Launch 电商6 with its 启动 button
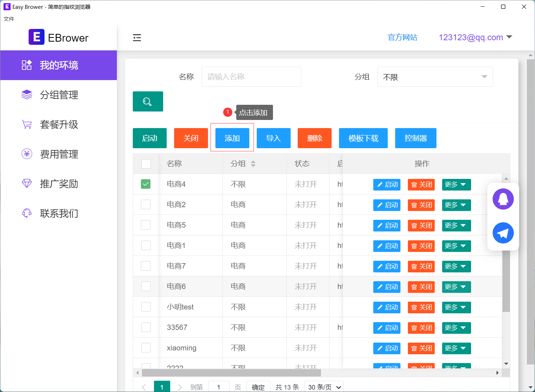The image size is (535, 392). tap(387, 287)
